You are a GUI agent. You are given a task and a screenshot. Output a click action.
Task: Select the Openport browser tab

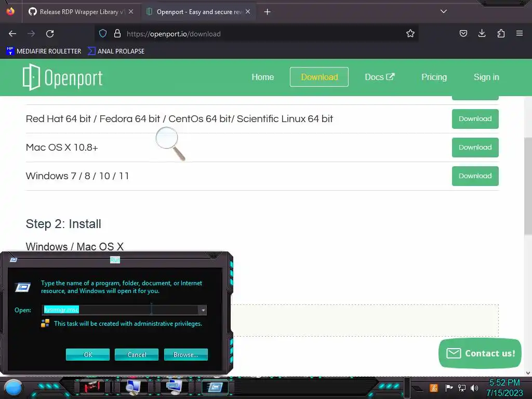point(198,12)
